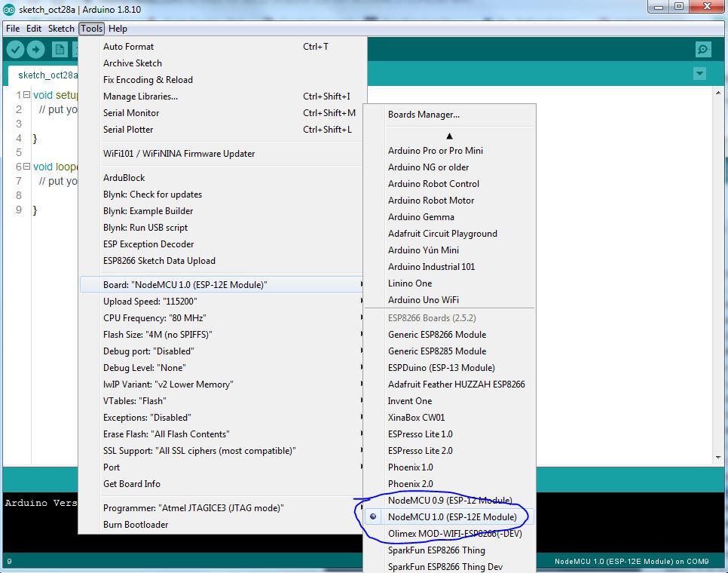Select Fix Encoding & Reload
The height and width of the screenshot is (573, 728).
coord(222,80)
